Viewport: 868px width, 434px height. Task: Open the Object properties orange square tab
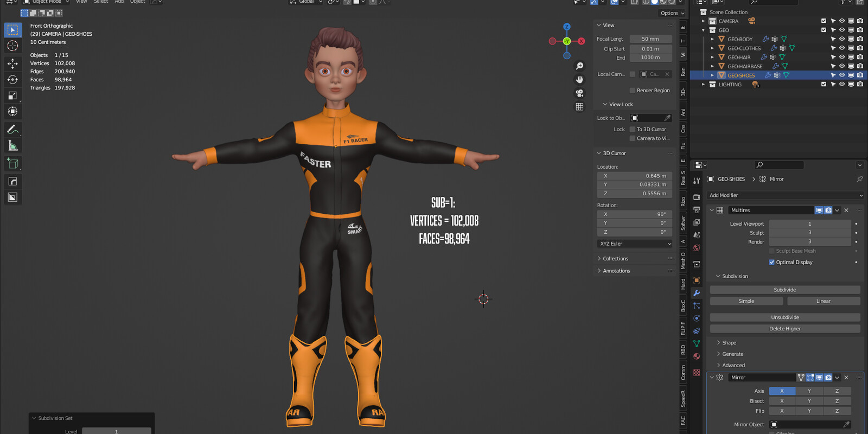[x=697, y=280]
